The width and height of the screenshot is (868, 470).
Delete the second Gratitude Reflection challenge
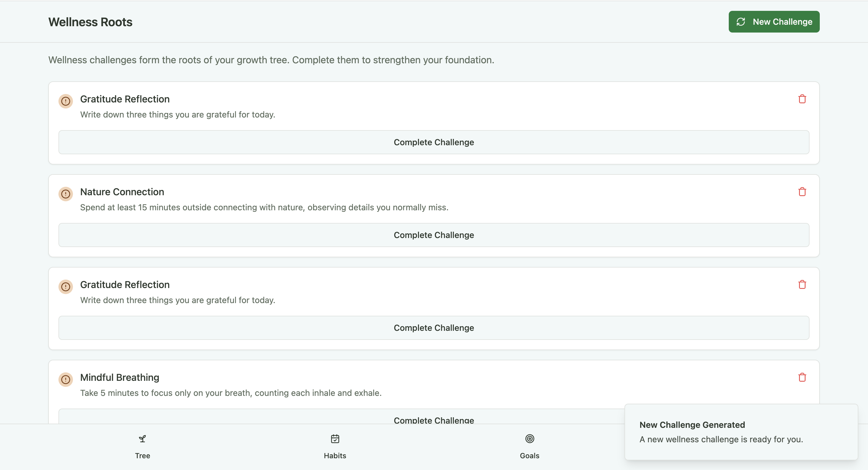pyautogui.click(x=802, y=285)
